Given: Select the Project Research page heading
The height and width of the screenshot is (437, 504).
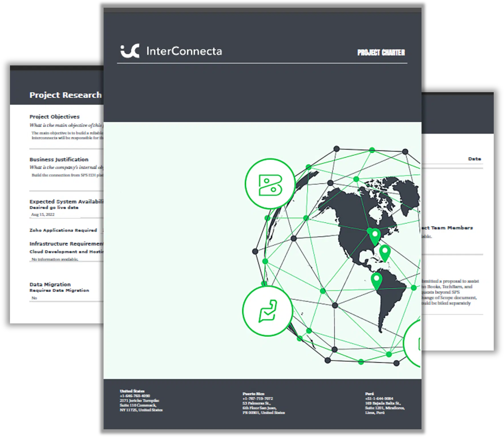Looking at the screenshot, I should point(66,95).
